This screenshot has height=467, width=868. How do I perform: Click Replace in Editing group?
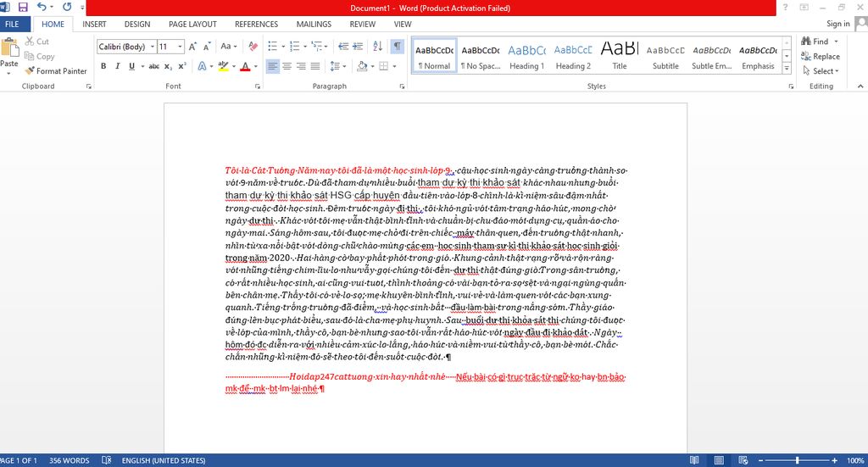pyautogui.click(x=821, y=57)
